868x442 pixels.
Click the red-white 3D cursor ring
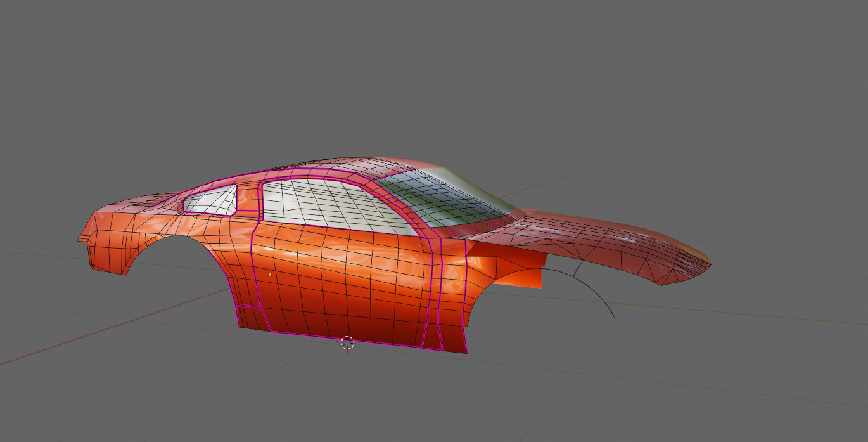point(347,343)
